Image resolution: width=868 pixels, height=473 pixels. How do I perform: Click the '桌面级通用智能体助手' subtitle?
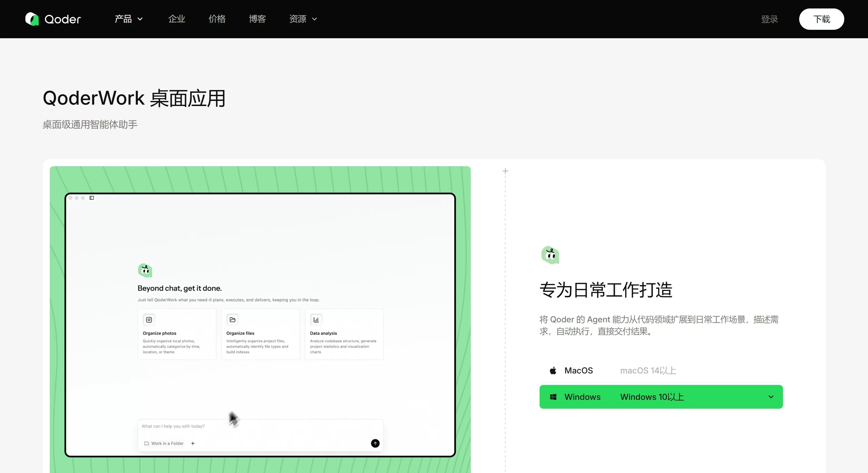pos(90,125)
